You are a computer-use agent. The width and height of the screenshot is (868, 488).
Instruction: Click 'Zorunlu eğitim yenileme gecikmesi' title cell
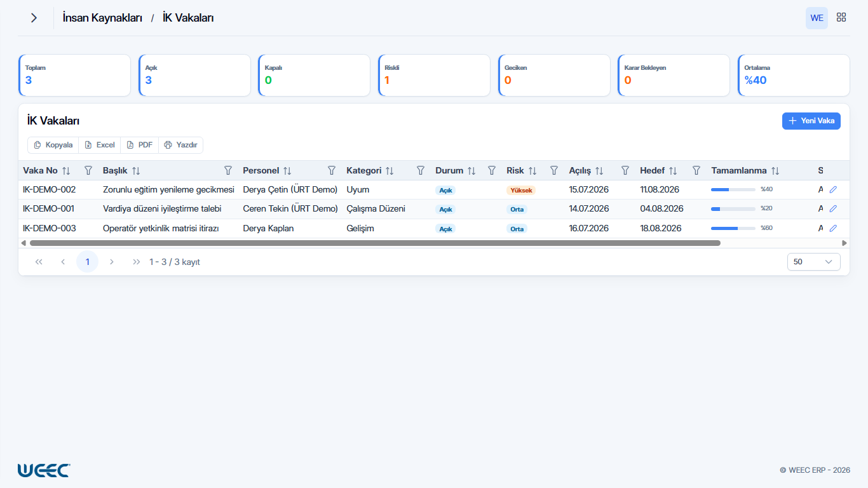coord(168,189)
